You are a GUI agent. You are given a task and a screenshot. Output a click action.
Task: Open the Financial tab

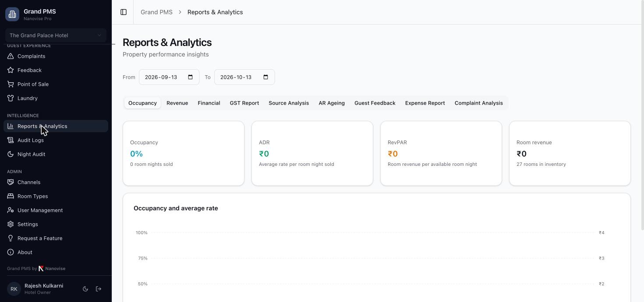[x=209, y=103]
